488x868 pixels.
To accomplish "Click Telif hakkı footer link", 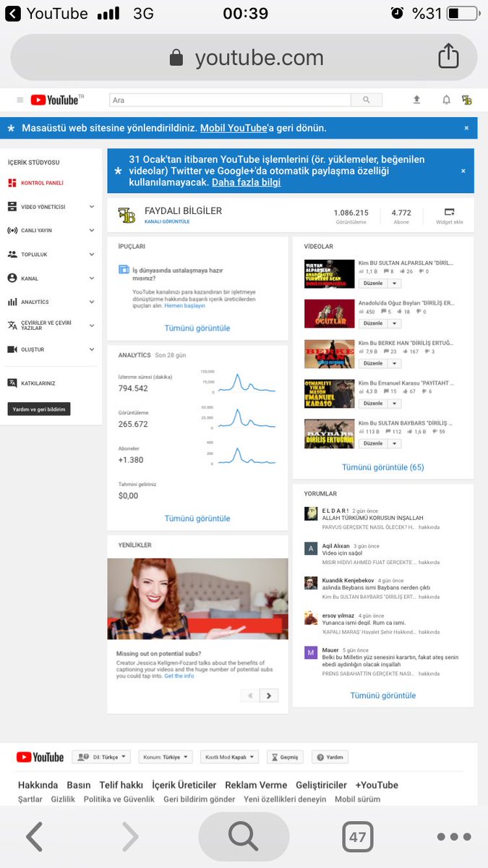I will coord(121,785).
